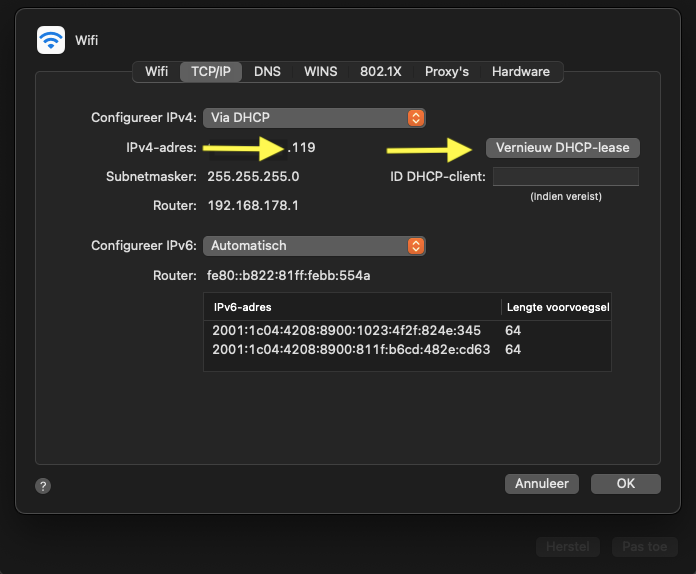Switch to the 802.1X tab
This screenshot has width=696, height=574.
point(381,72)
